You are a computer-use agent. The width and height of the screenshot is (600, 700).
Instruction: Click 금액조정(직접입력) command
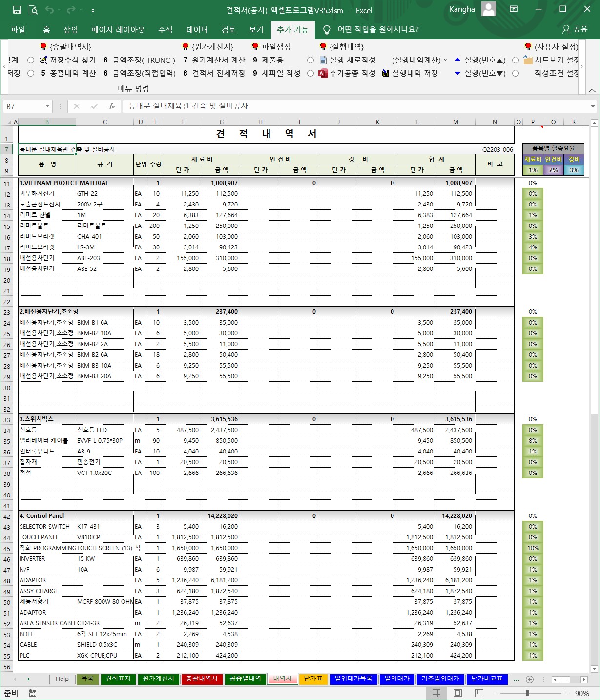pos(140,73)
